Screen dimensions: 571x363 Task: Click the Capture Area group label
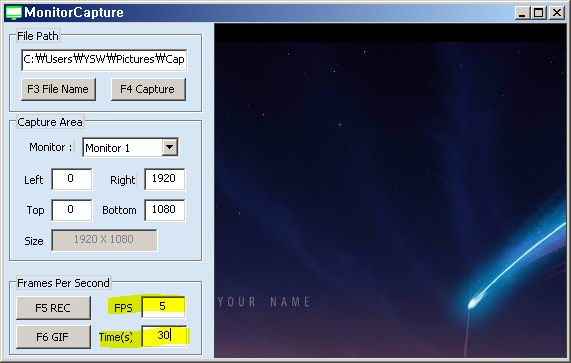(50, 122)
